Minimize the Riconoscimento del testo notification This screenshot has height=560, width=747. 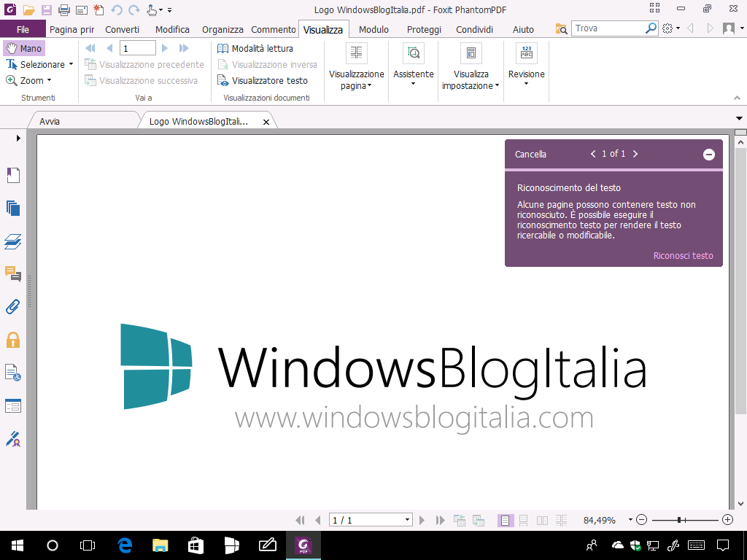[x=709, y=155]
